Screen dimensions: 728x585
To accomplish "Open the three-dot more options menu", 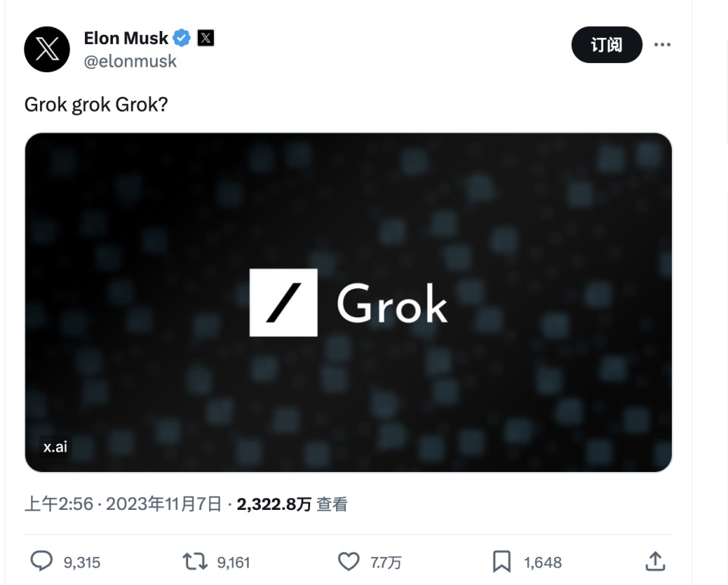I will 662,45.
